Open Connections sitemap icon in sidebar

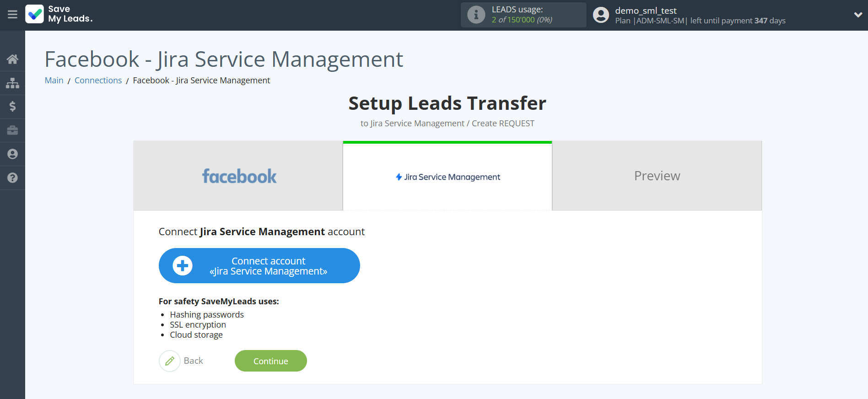[12, 83]
